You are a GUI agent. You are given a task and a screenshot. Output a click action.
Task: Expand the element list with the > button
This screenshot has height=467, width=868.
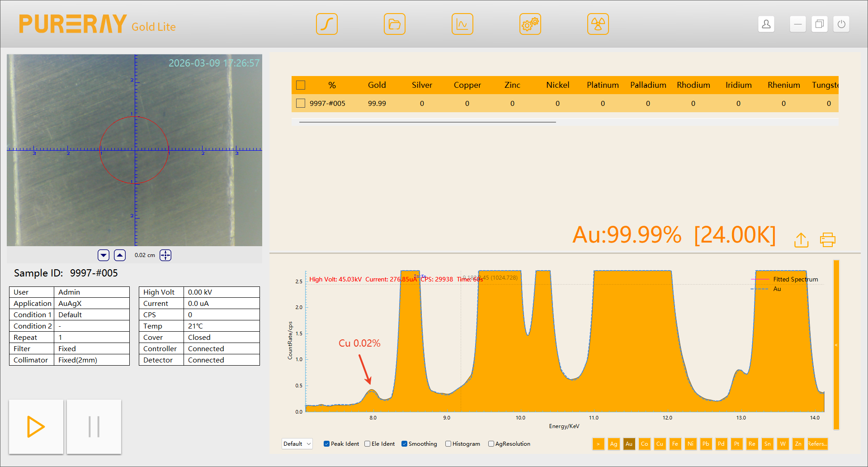(x=598, y=444)
